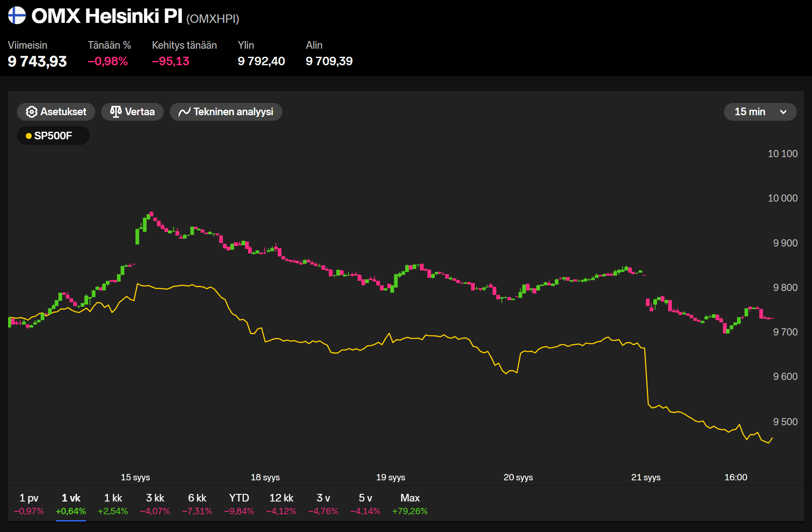The height and width of the screenshot is (532, 812).
Task: Select the 1 vk time range
Action: (71, 504)
